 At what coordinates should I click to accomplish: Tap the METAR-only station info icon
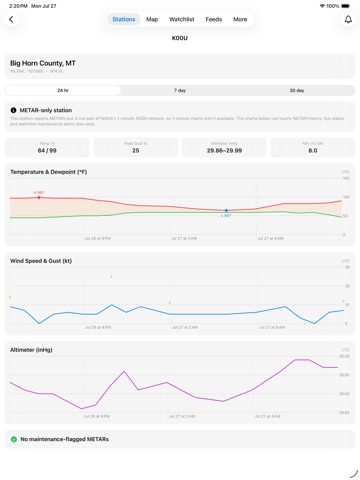coord(13,110)
